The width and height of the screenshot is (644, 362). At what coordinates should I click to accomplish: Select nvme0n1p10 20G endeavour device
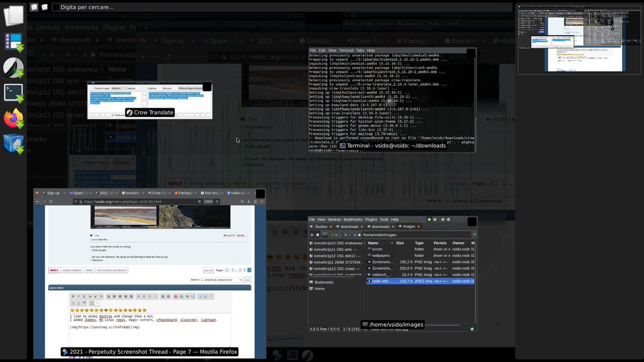pos(336,243)
